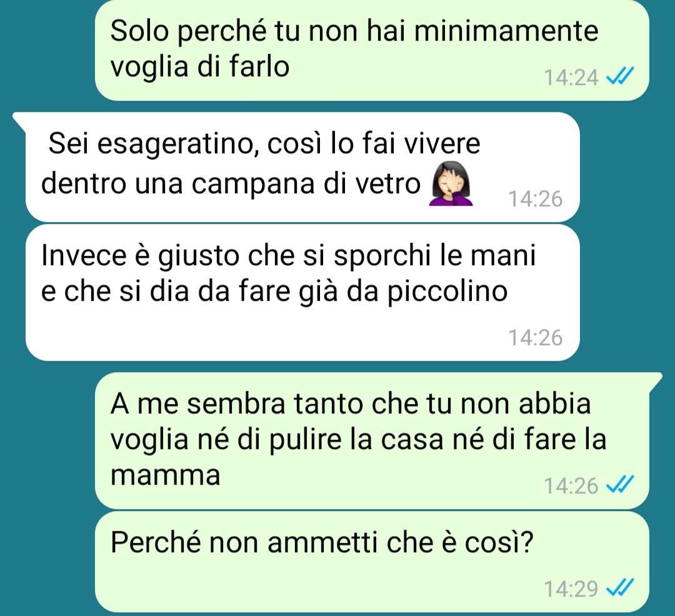This screenshot has height=616, width=675.
Task: Tap the word 'piccolino' in white bubble
Action: point(447,291)
